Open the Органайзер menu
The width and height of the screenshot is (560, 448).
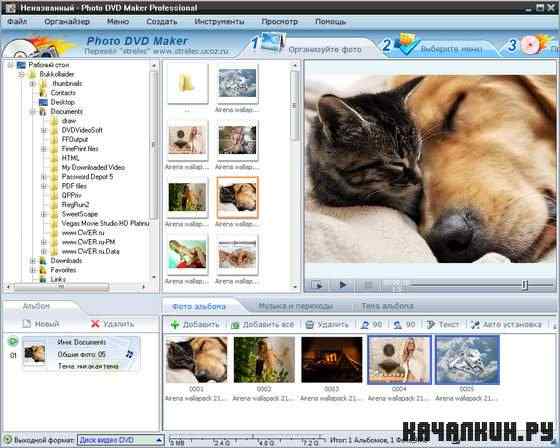[67, 21]
